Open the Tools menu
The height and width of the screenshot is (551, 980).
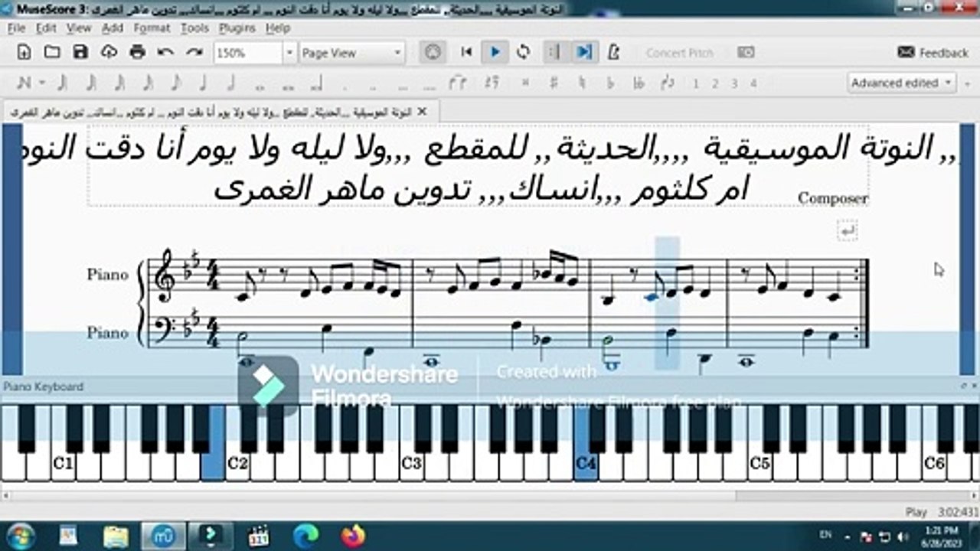[194, 28]
